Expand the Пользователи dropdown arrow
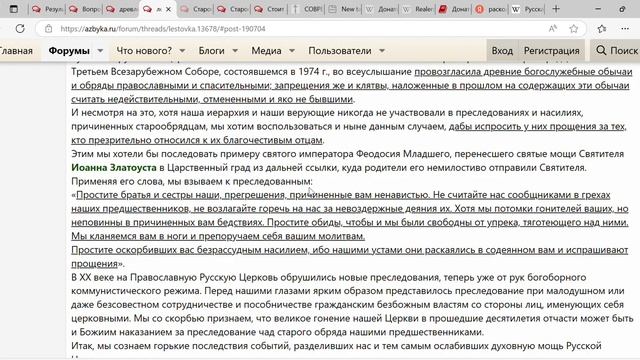The width and height of the screenshot is (640, 360). (x=382, y=51)
